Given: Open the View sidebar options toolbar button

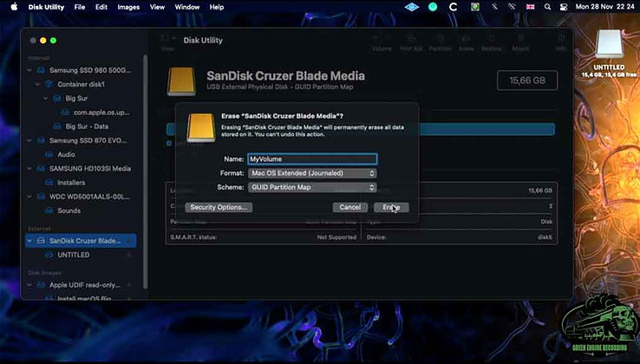Looking at the screenshot, I should click(167, 42).
